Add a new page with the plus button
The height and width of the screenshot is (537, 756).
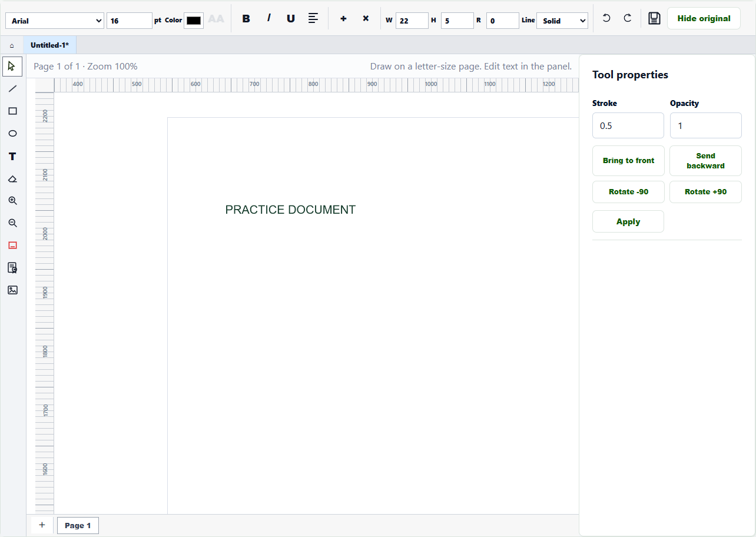click(x=42, y=525)
